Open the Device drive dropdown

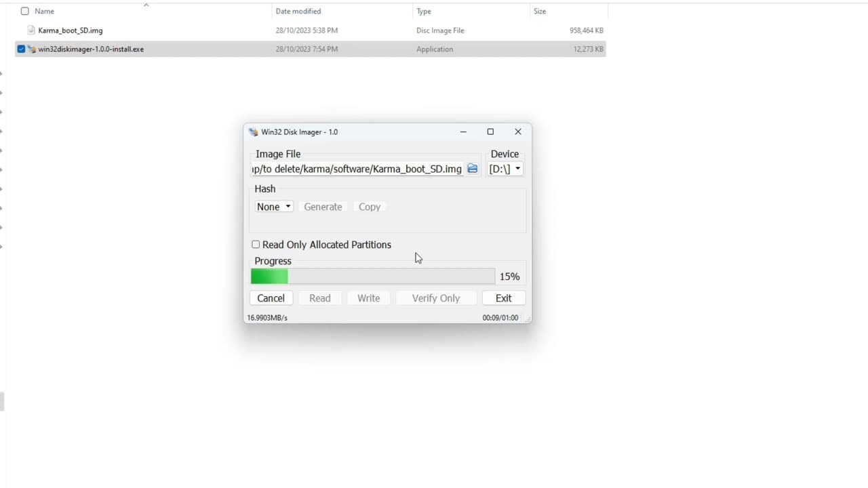click(505, 169)
